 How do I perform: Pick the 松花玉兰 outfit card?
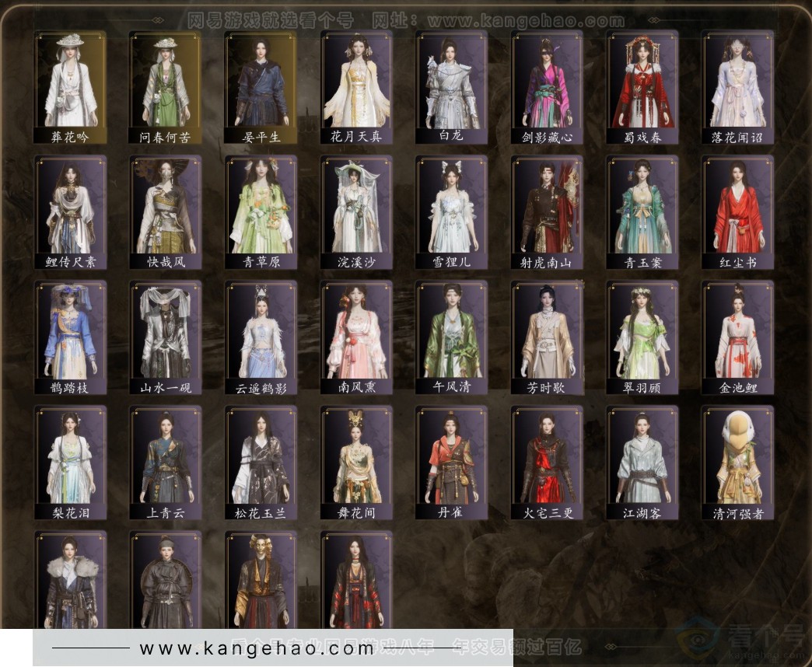(x=261, y=463)
